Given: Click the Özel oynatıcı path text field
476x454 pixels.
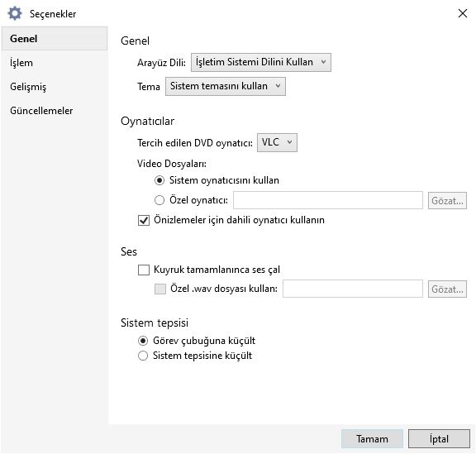Looking at the screenshot, I should tap(328, 200).
